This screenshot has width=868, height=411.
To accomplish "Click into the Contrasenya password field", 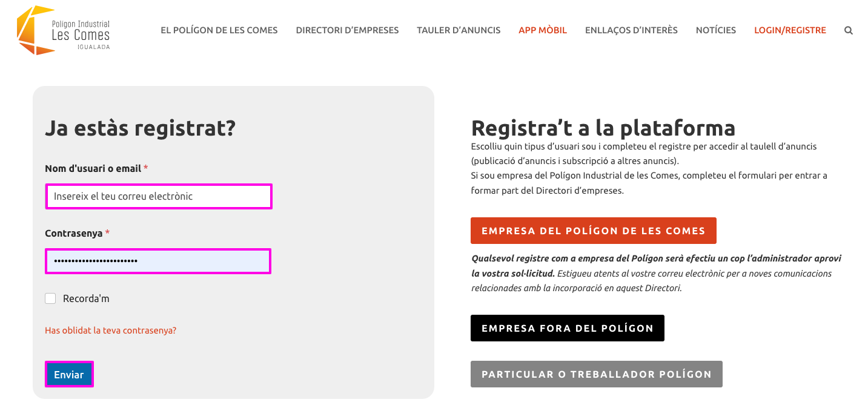I will (x=158, y=261).
